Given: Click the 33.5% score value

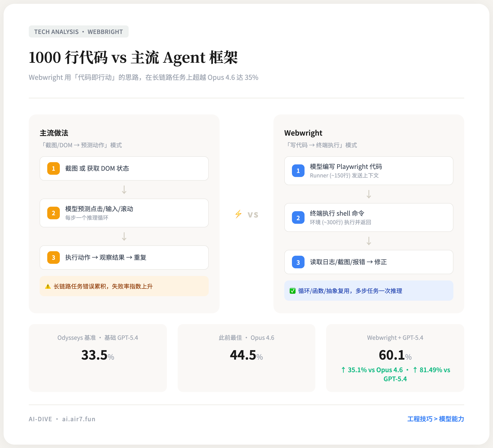Looking at the screenshot, I should [x=98, y=355].
